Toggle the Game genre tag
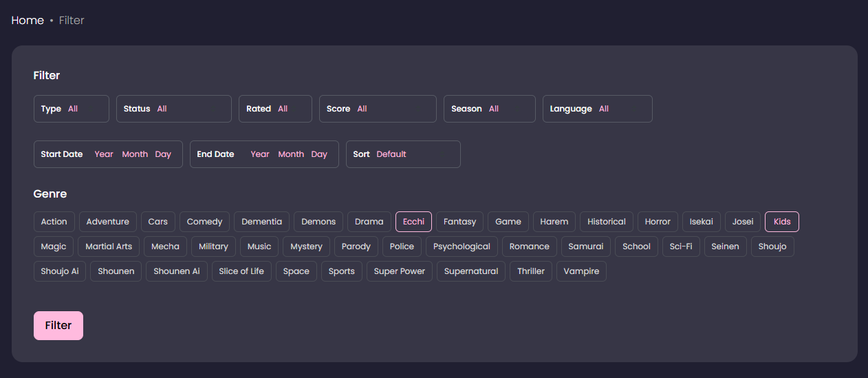The width and height of the screenshot is (868, 378). [x=508, y=222]
